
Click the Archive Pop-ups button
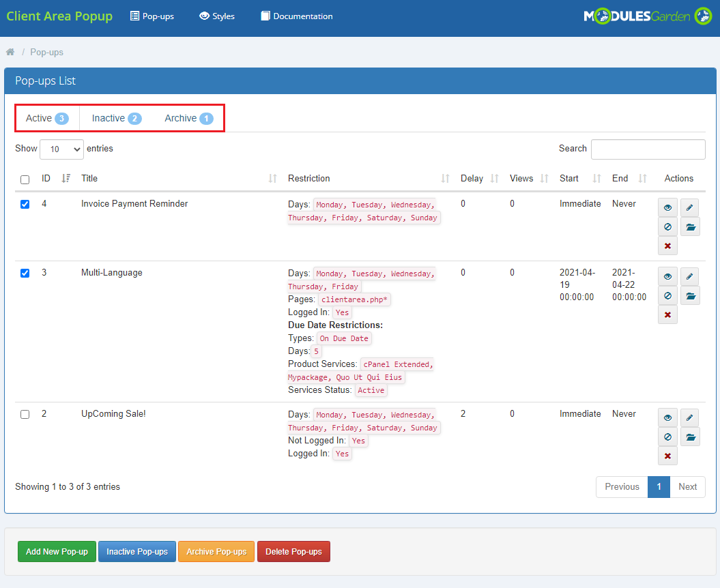[216, 551]
